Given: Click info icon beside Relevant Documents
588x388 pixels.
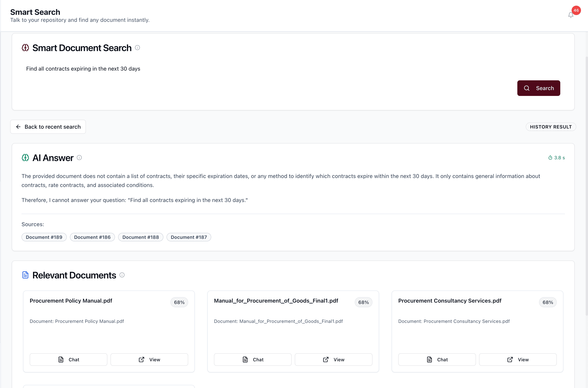Looking at the screenshot, I should pos(122,275).
